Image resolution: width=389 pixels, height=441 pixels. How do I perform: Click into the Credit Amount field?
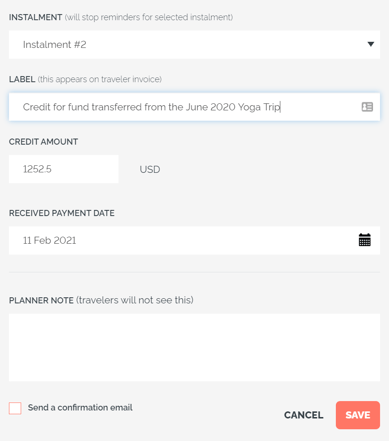coord(64,169)
